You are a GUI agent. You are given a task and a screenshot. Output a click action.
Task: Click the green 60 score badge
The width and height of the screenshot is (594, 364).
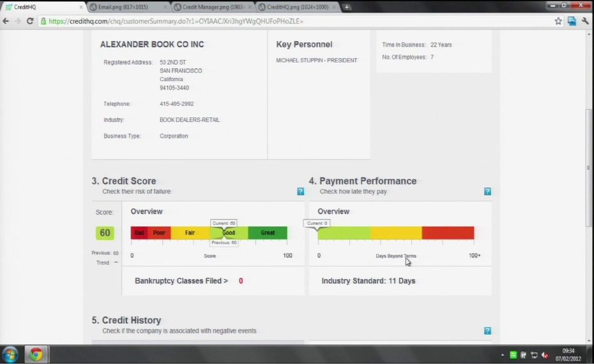[105, 232]
